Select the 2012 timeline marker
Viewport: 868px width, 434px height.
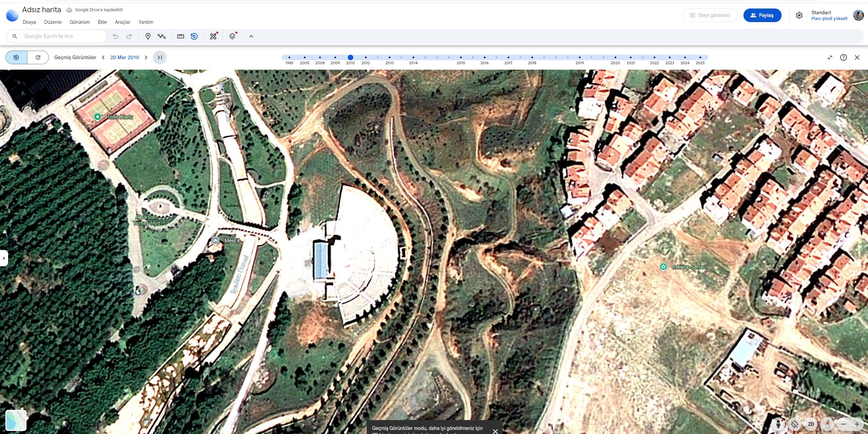pyautogui.click(x=366, y=57)
